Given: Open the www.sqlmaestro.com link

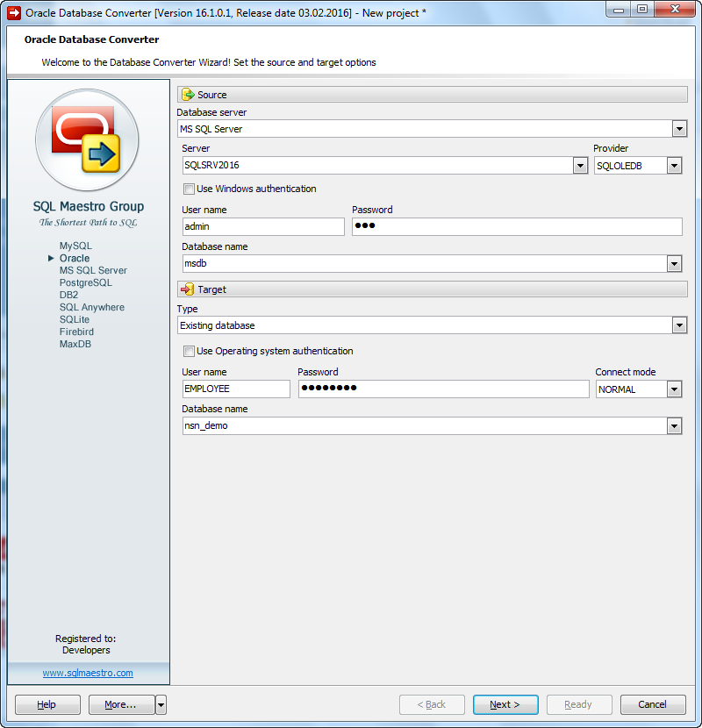Looking at the screenshot, I should pos(88,672).
